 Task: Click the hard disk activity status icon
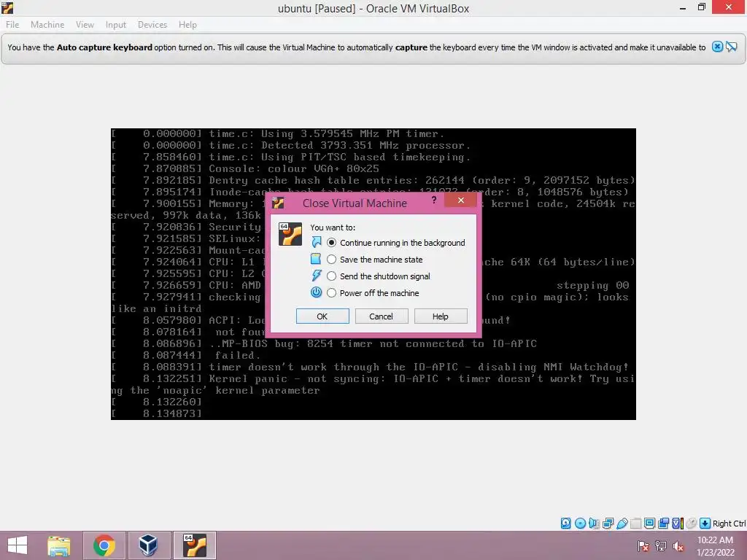[x=565, y=524]
